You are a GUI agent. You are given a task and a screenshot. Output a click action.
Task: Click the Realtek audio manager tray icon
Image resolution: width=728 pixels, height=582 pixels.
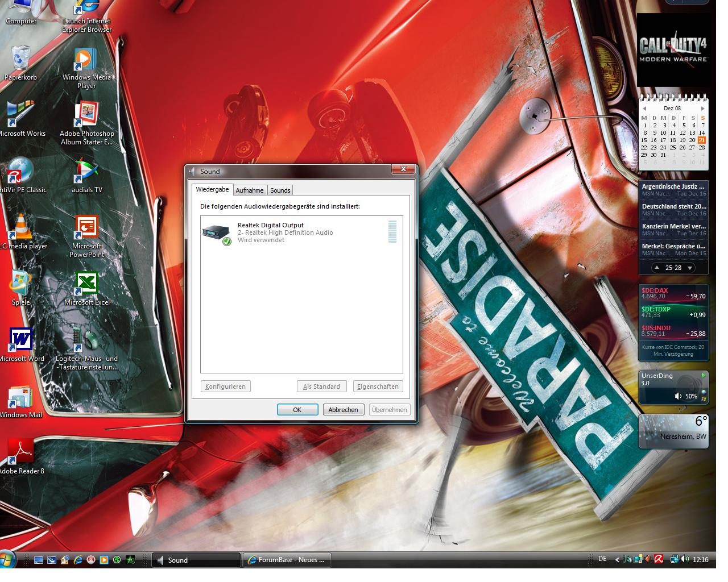click(x=648, y=559)
